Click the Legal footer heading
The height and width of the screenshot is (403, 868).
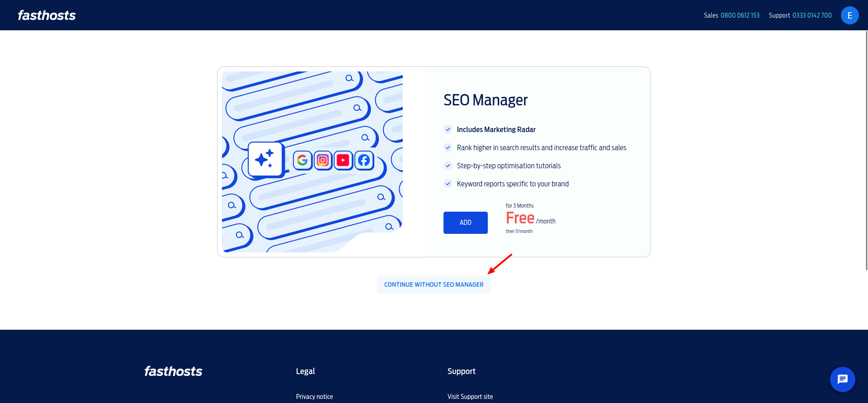pos(305,371)
